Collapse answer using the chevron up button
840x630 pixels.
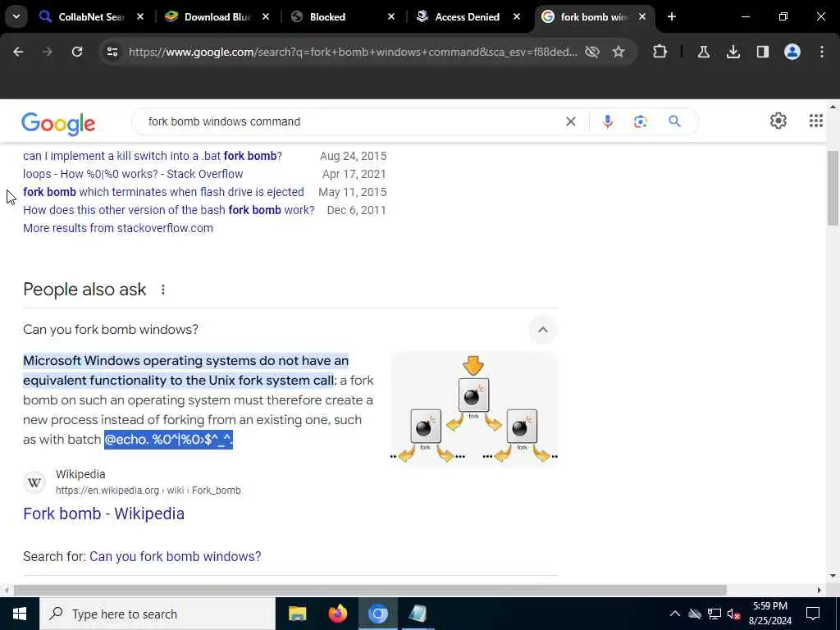[543, 330]
